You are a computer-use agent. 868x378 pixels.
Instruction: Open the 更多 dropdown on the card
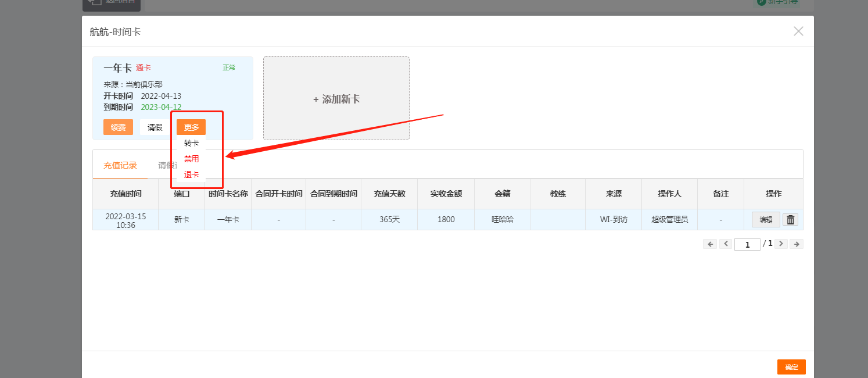click(191, 127)
